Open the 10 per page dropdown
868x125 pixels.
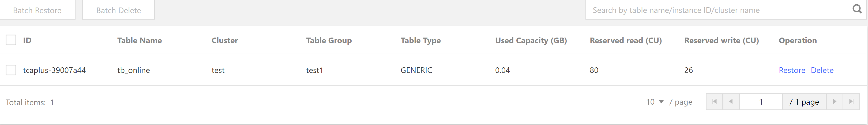click(655, 102)
